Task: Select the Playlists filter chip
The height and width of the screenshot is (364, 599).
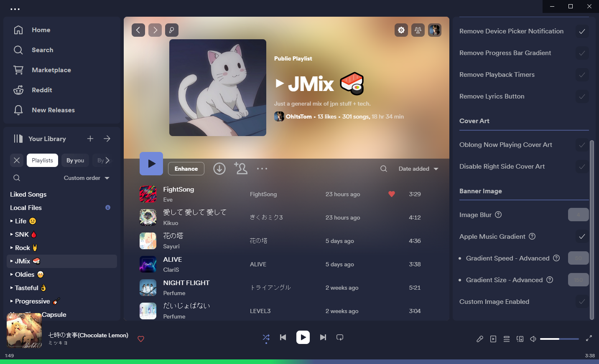Action: 42,160
